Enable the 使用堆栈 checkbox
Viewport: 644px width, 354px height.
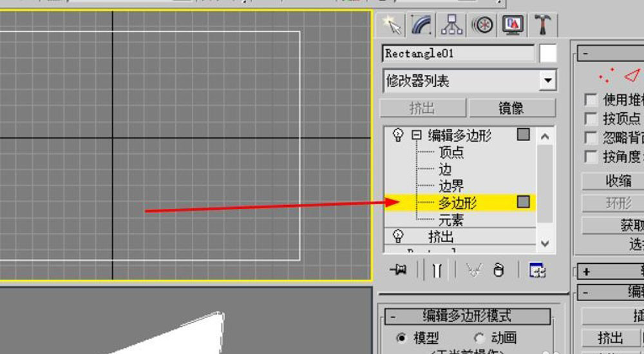(591, 99)
